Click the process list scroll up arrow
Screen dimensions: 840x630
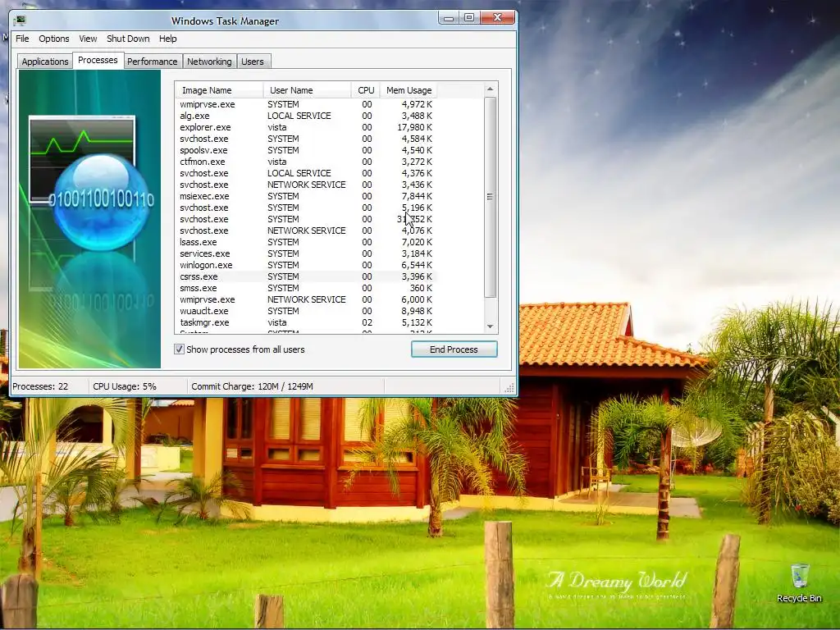490,89
